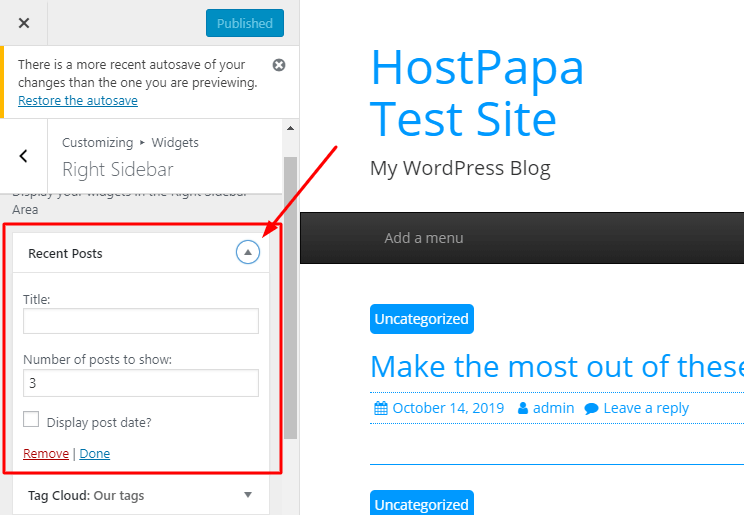This screenshot has height=515, width=744.
Task: Open the first Uncategorized category badge
Action: click(422, 319)
